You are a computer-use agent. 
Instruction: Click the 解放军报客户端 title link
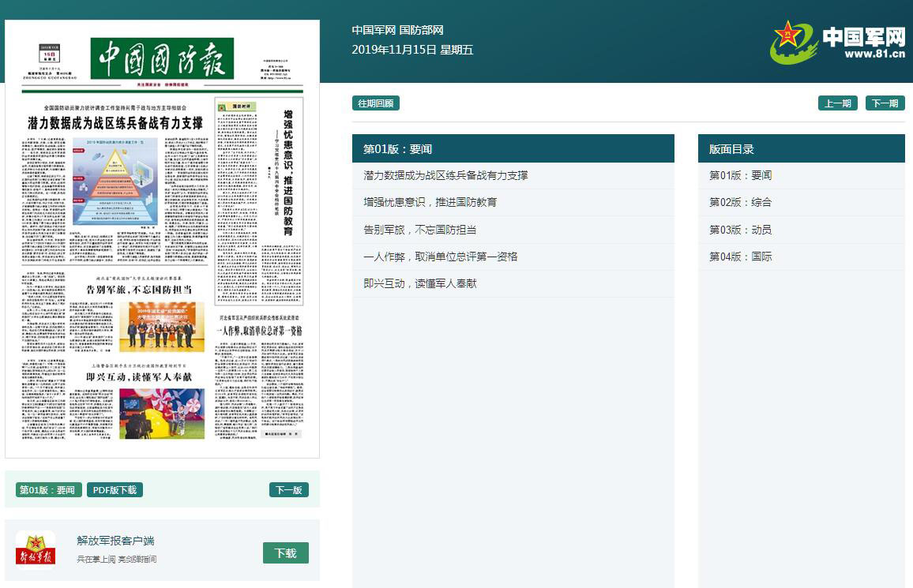pos(115,541)
